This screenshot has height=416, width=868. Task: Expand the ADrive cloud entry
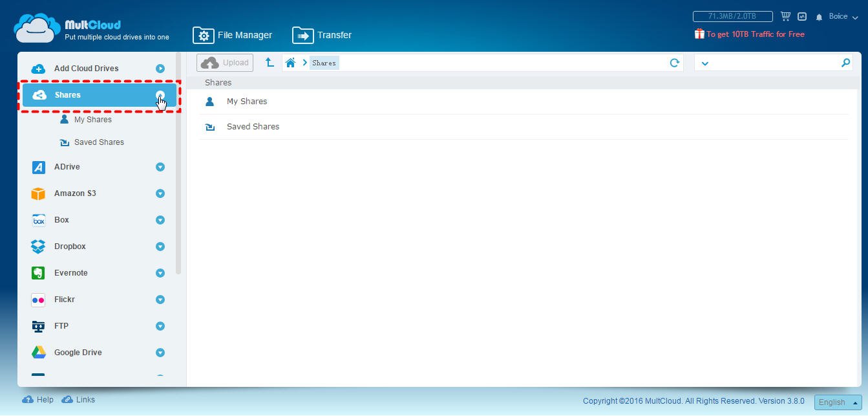click(x=160, y=167)
